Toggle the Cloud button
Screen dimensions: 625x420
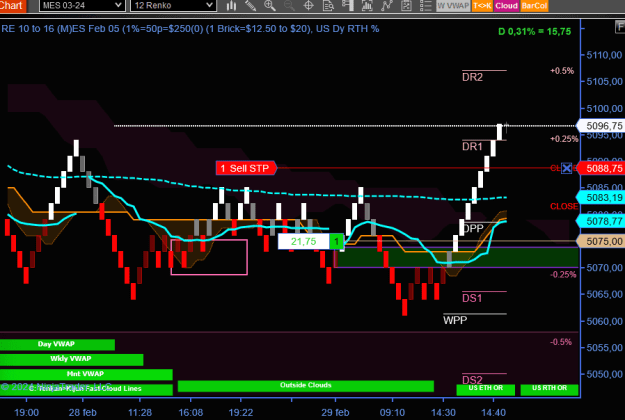(506, 6)
